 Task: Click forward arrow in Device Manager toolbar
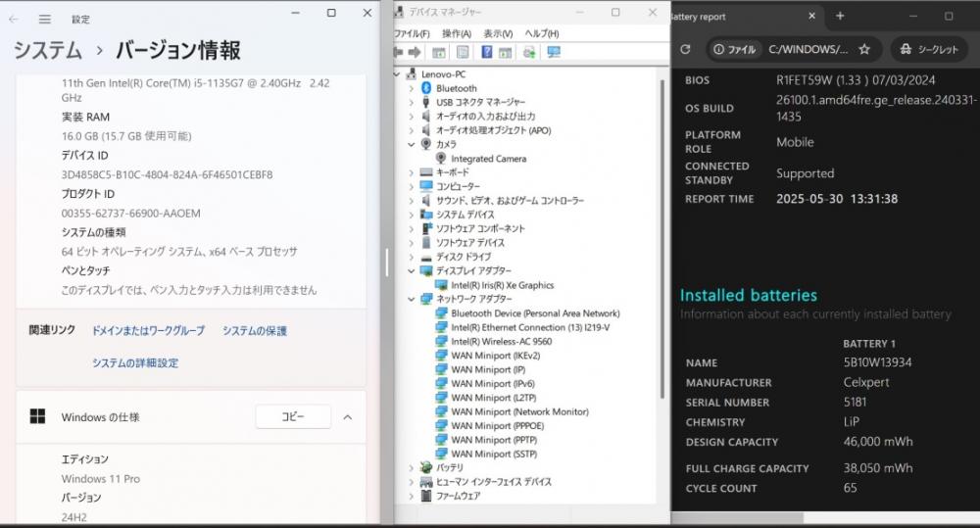click(x=414, y=53)
